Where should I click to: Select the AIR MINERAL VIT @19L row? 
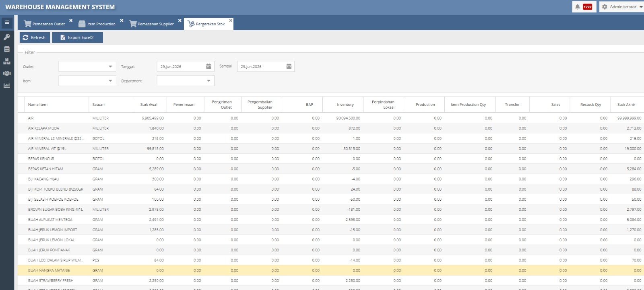pos(331,148)
